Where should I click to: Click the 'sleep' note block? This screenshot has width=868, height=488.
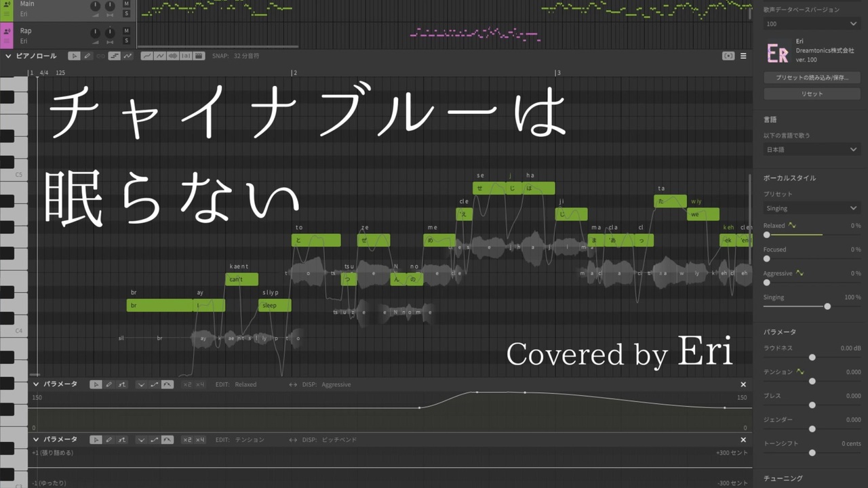click(275, 306)
